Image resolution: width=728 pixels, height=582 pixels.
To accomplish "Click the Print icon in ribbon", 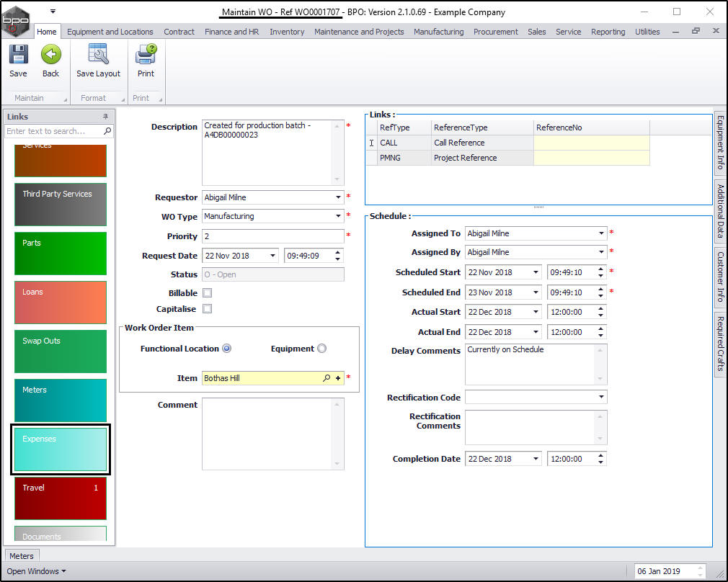I will click(146, 55).
